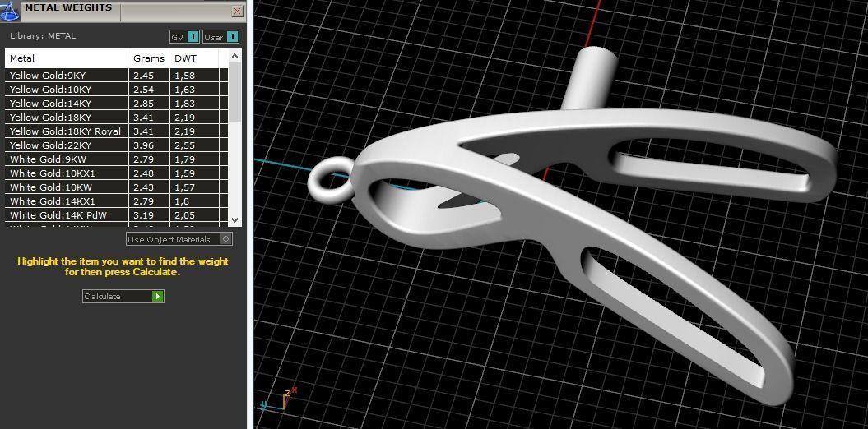The width and height of the screenshot is (868, 429).
Task: Select the Yellow Gold:14KY row
Action: coord(116,104)
